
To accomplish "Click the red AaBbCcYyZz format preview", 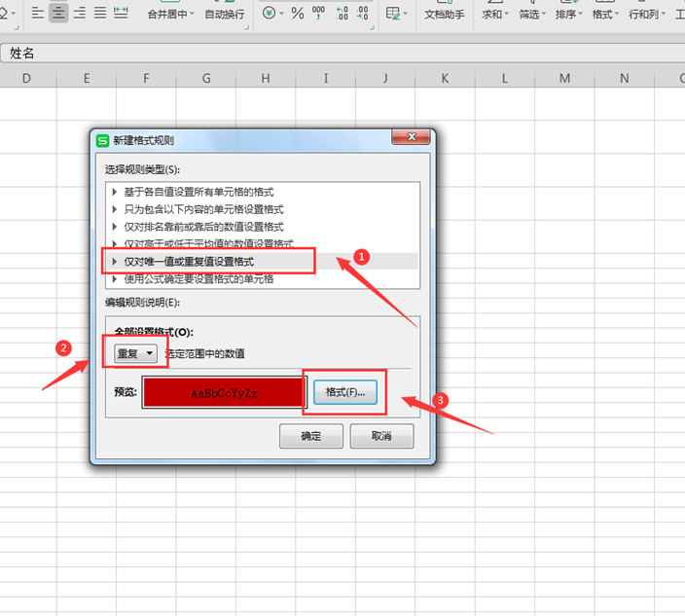I will click(224, 392).
